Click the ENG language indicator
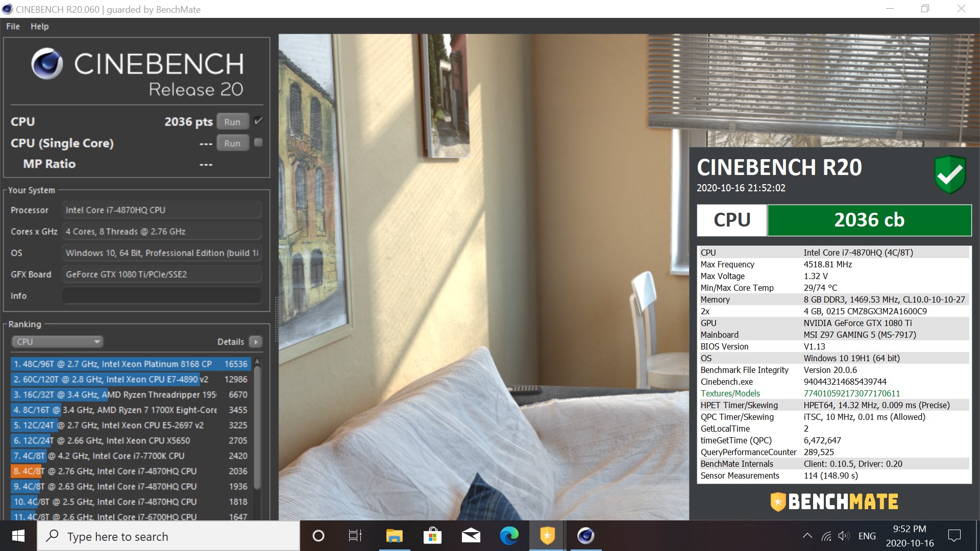The image size is (980, 551). click(x=867, y=536)
